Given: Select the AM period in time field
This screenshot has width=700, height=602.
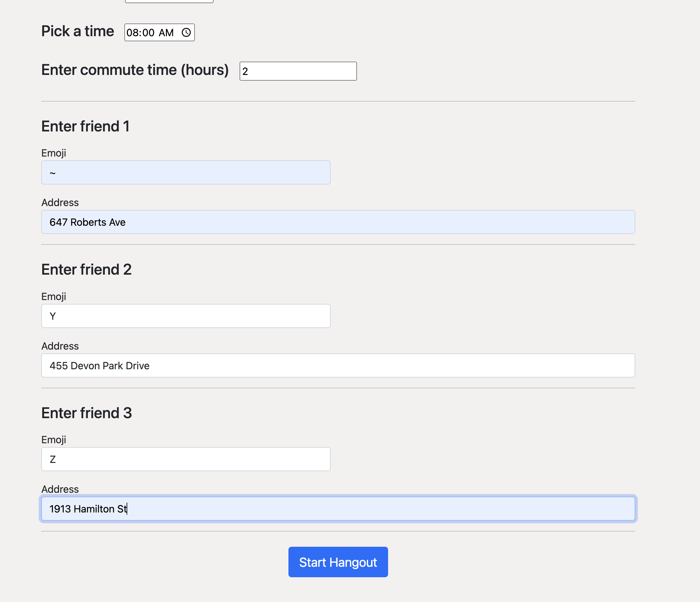Looking at the screenshot, I should click(166, 33).
